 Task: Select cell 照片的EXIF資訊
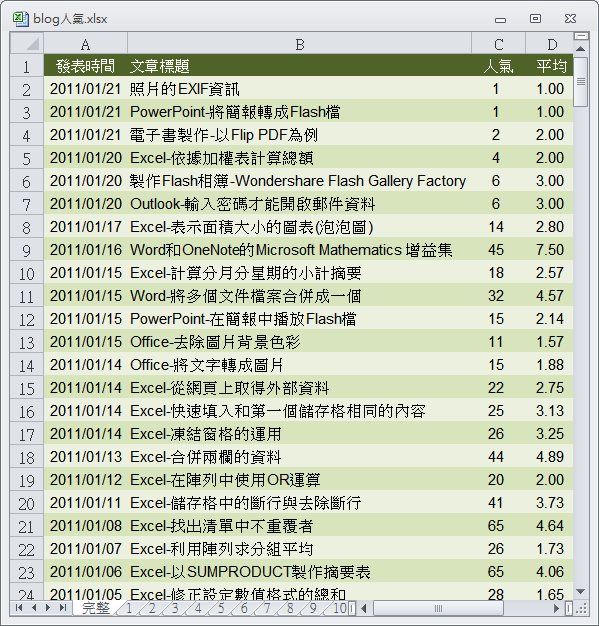point(300,89)
